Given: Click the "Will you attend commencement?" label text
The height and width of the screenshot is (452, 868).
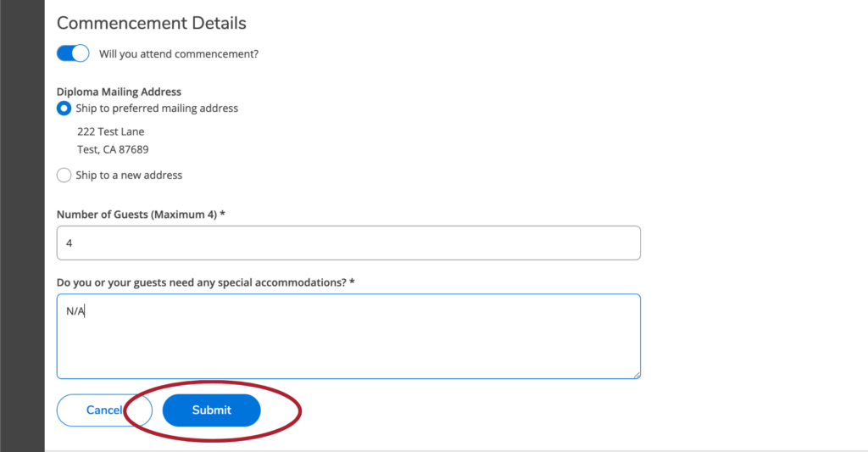Looking at the screenshot, I should (179, 54).
